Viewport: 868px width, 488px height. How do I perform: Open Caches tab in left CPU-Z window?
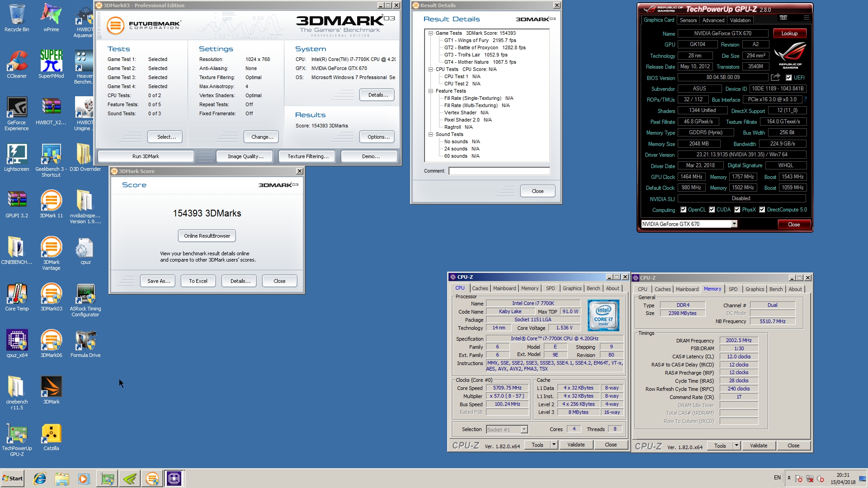tap(480, 288)
